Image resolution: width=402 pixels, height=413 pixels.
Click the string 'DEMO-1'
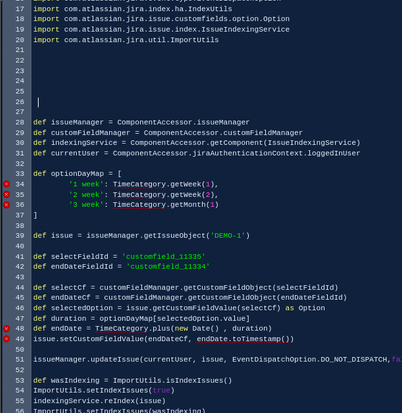click(x=228, y=236)
